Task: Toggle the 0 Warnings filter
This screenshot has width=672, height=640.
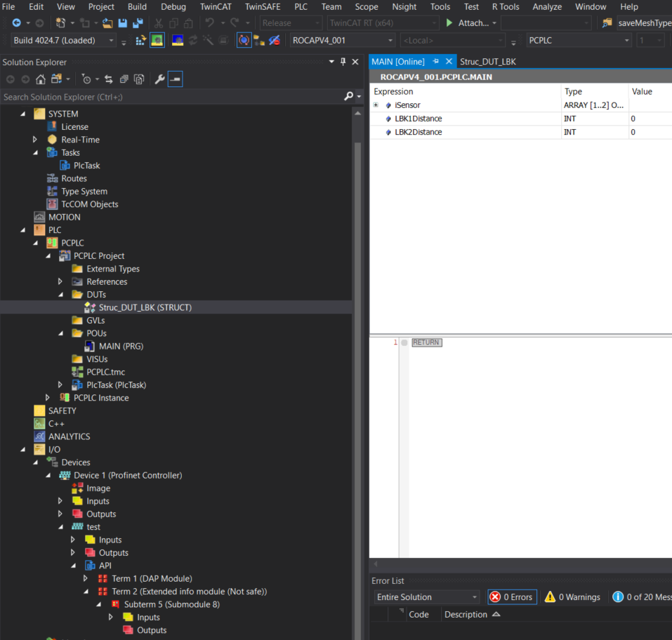Action: click(x=572, y=596)
